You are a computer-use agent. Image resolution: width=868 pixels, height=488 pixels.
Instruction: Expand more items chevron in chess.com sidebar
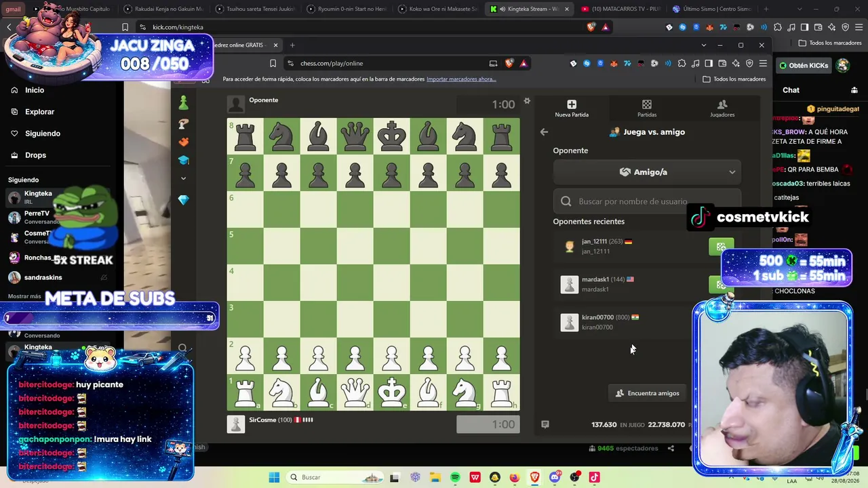pyautogui.click(x=183, y=178)
